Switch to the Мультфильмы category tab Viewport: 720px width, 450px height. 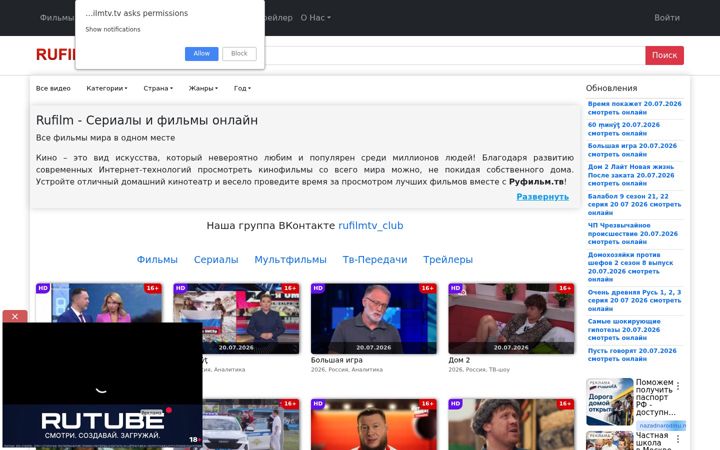point(290,259)
